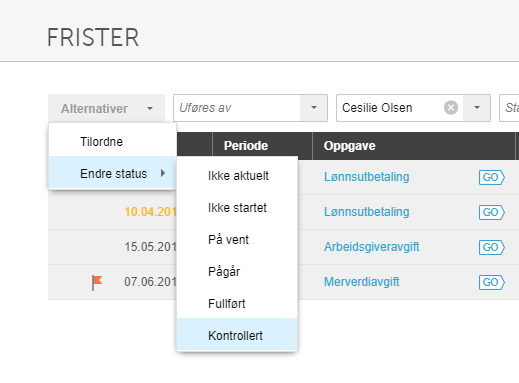Click the orange date 10.04.201

tap(150, 212)
